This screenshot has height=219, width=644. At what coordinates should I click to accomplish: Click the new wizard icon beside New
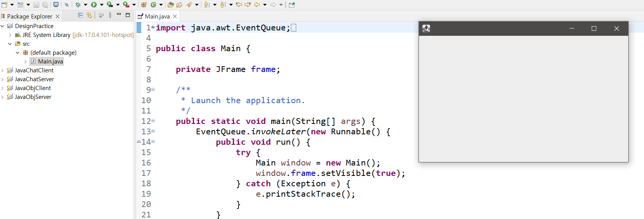tap(20, 5)
